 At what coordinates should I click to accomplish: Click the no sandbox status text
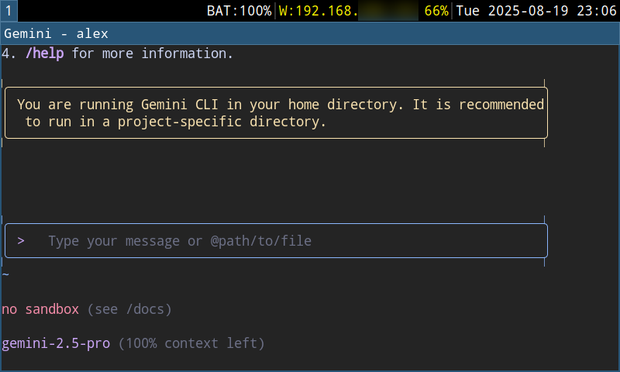pyautogui.click(x=40, y=309)
